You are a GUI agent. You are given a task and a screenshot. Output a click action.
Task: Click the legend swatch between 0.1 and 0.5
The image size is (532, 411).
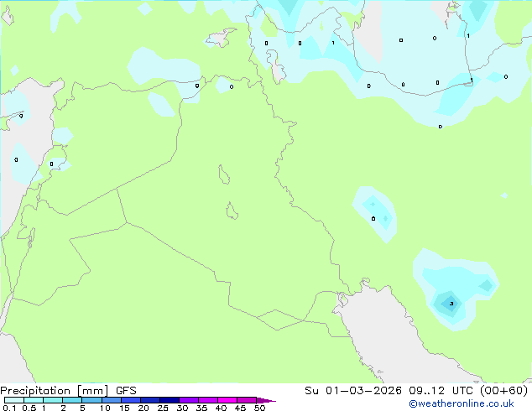pos(14,400)
